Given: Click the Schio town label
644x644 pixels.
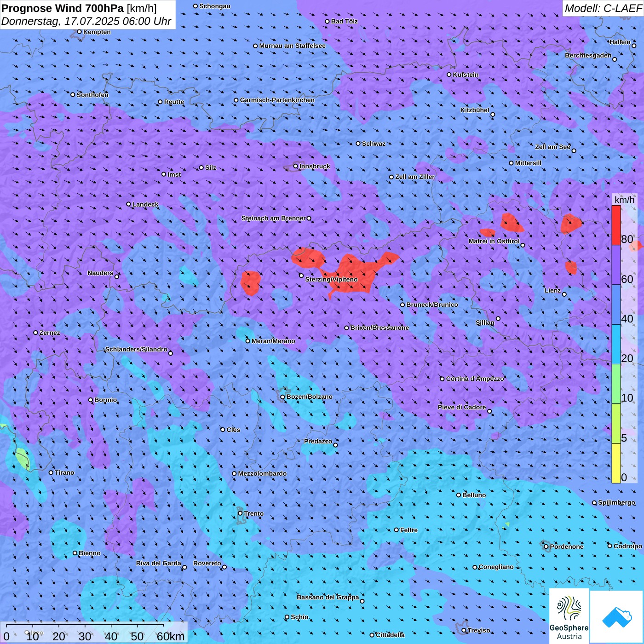Looking at the screenshot, I should [299, 617].
